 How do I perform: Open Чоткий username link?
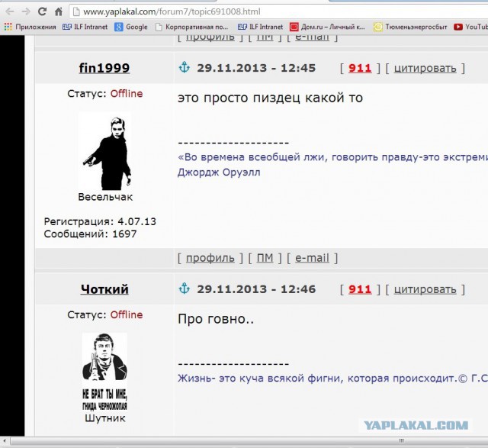(104, 289)
